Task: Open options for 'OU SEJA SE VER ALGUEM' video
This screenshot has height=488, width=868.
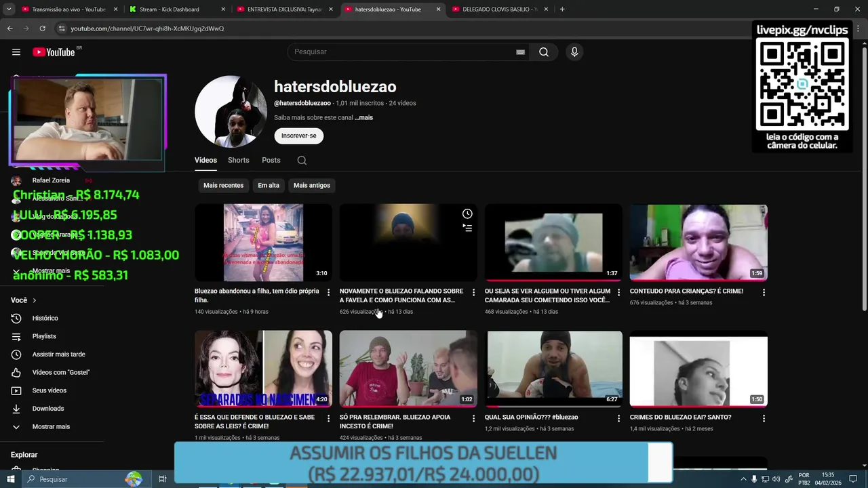Action: (618, 293)
